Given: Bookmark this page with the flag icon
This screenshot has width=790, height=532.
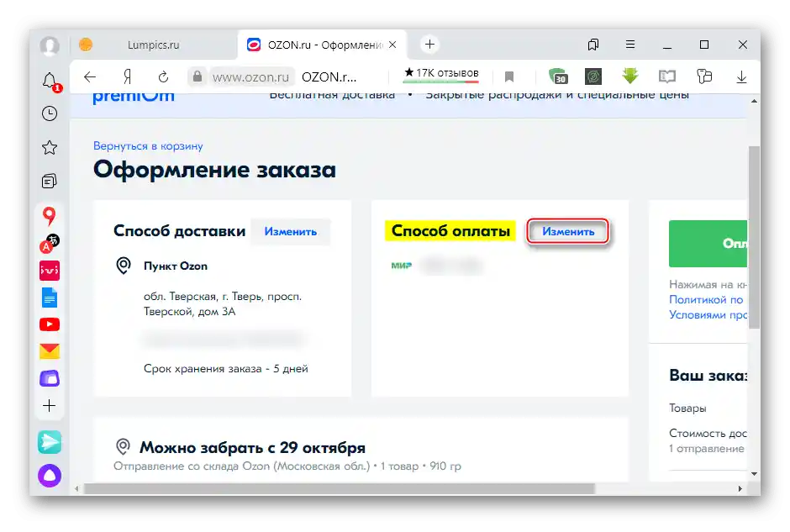Looking at the screenshot, I should click(510, 76).
